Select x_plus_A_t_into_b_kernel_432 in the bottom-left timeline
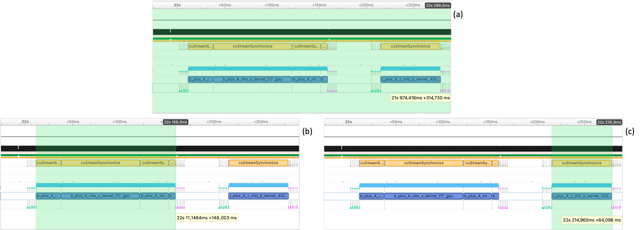Screen dimensions: 644x230 point(258,196)
